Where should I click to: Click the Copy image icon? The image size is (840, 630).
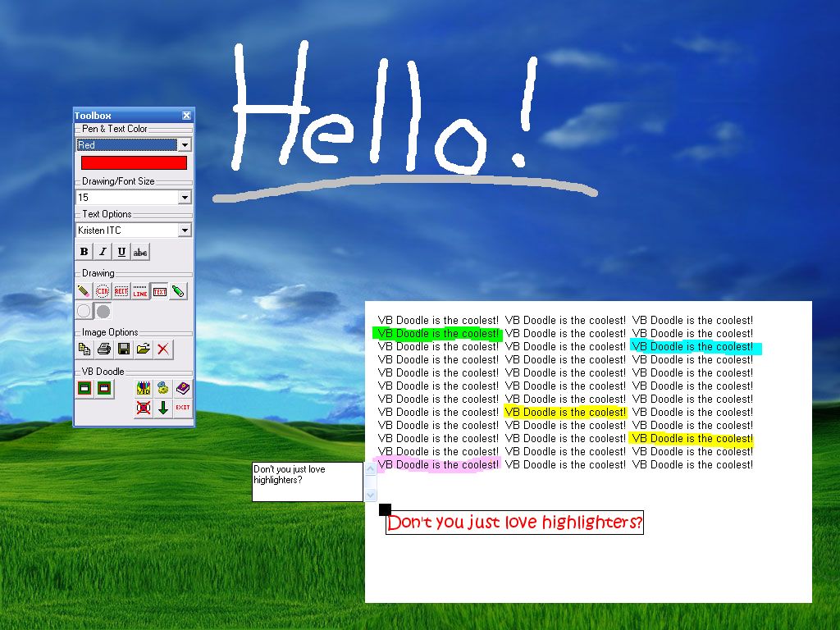(x=84, y=349)
